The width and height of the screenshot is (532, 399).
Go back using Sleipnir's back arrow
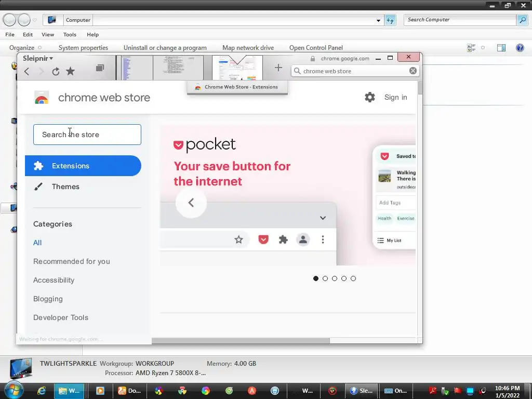coord(27,71)
